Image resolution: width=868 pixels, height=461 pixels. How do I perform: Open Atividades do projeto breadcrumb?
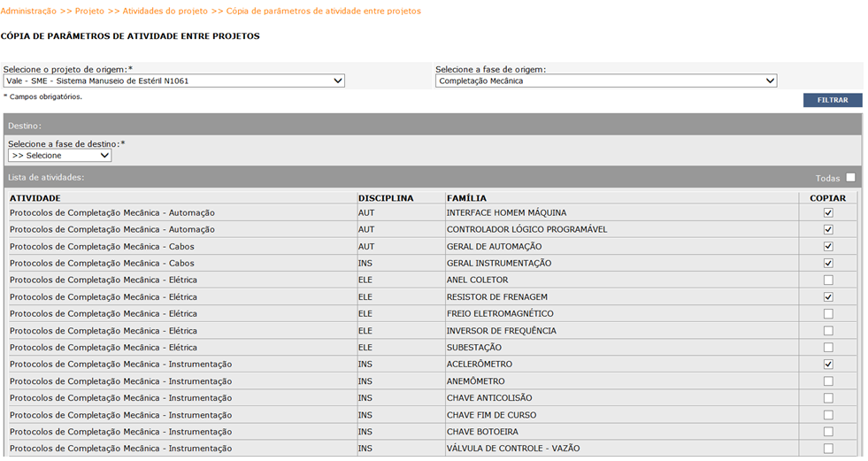click(165, 12)
